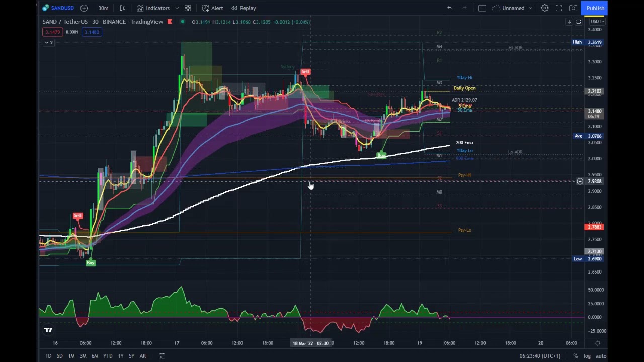Viewport: 644px width, 362px height.
Task: Start bar Replay mode
Action: 243,8
